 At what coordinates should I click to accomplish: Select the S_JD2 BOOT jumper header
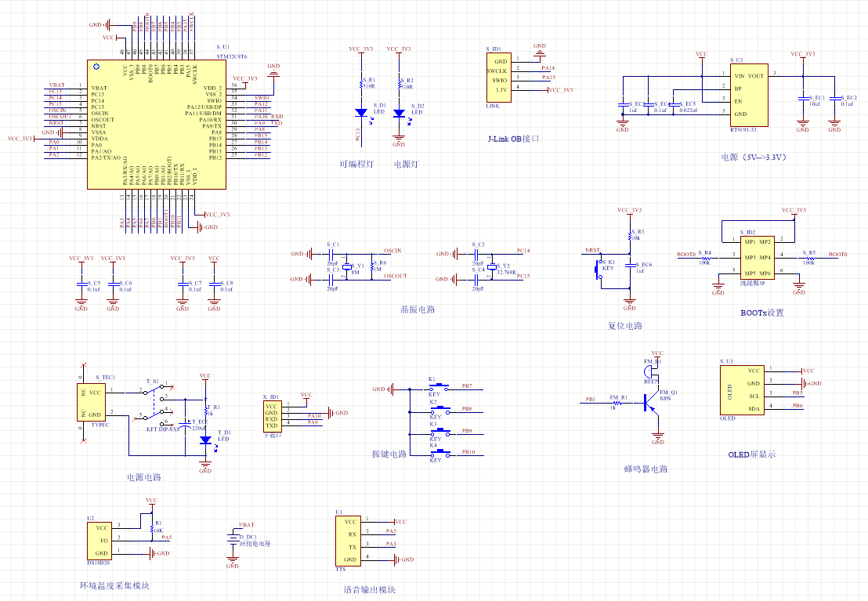click(x=758, y=257)
